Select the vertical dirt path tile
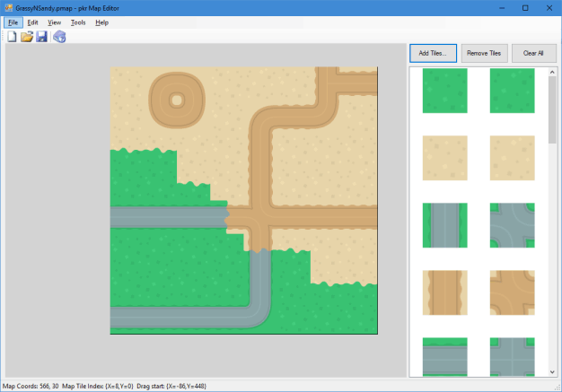Viewport: 562px width, 392px height. 444,292
